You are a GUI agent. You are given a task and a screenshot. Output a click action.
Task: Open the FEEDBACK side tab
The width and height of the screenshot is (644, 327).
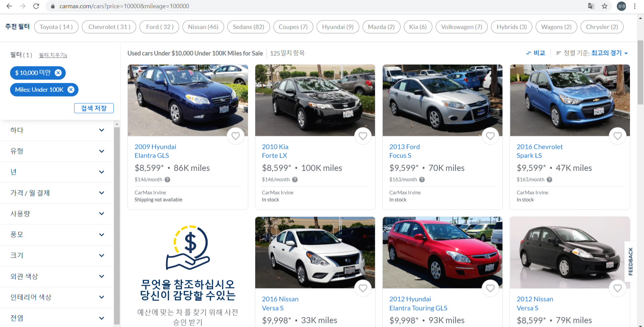[631, 261]
